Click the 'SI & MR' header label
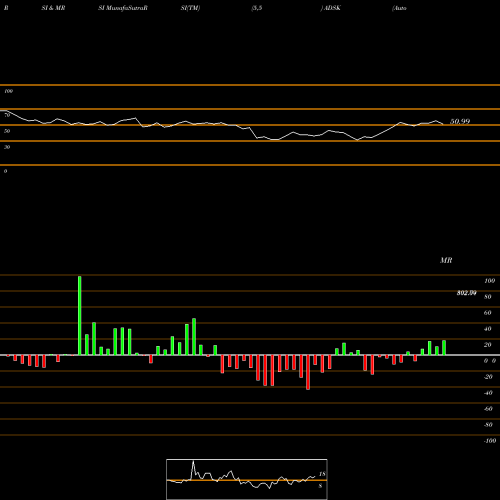The width and height of the screenshot is (500, 500). click(53, 8)
